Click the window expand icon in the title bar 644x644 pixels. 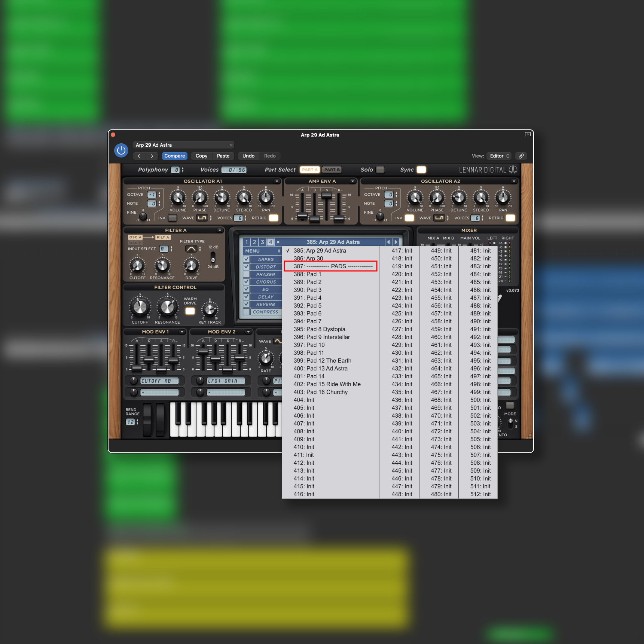tap(528, 134)
